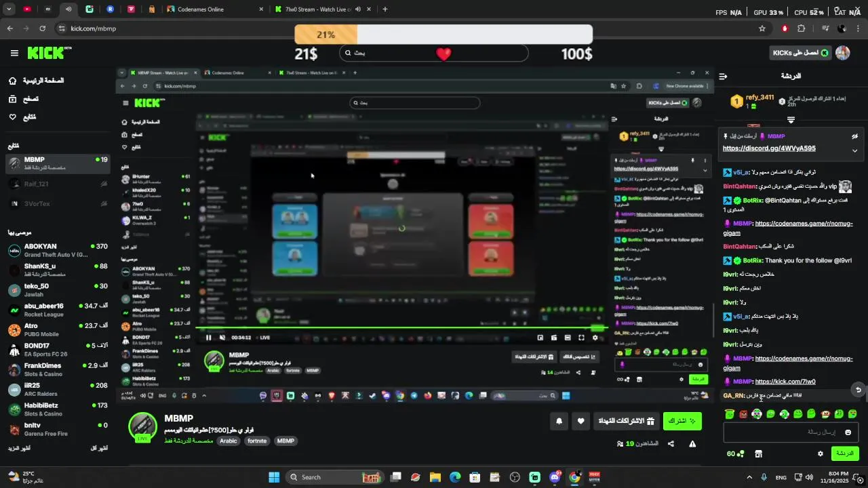Open the following heart sidebar icon
This screenshot has width=868, height=488.
[x=13, y=117]
